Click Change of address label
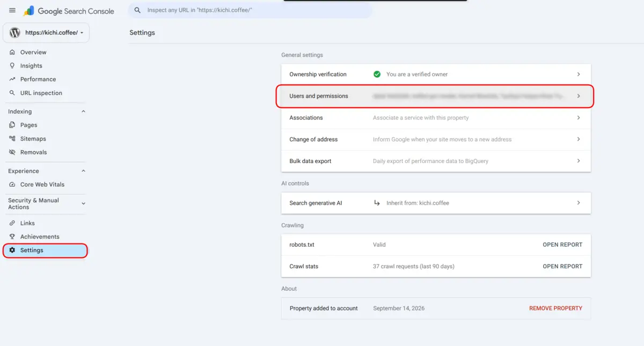The height and width of the screenshot is (346, 644). 313,139
